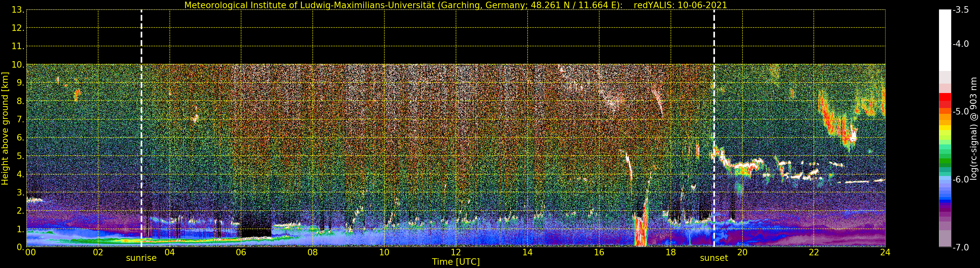Viewport: 980px width, 268px height.
Task: Click the "08" tick on the time axis
Action: click(313, 252)
